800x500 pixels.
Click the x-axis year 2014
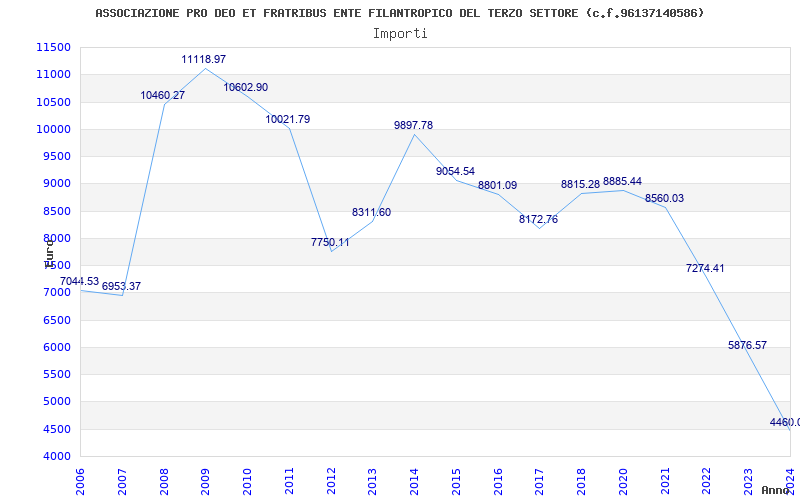[414, 481]
